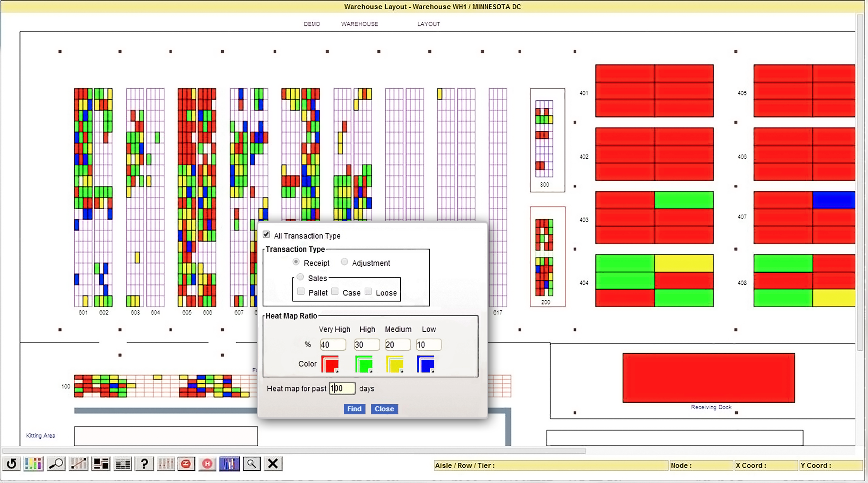Click the black blocks layout icon

101,464
